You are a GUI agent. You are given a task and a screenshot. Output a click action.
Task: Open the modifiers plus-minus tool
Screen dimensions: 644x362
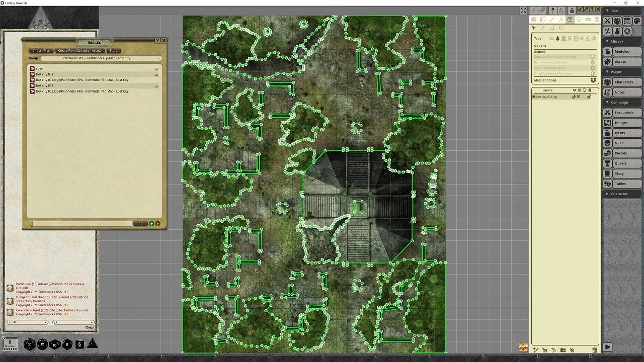(608, 31)
